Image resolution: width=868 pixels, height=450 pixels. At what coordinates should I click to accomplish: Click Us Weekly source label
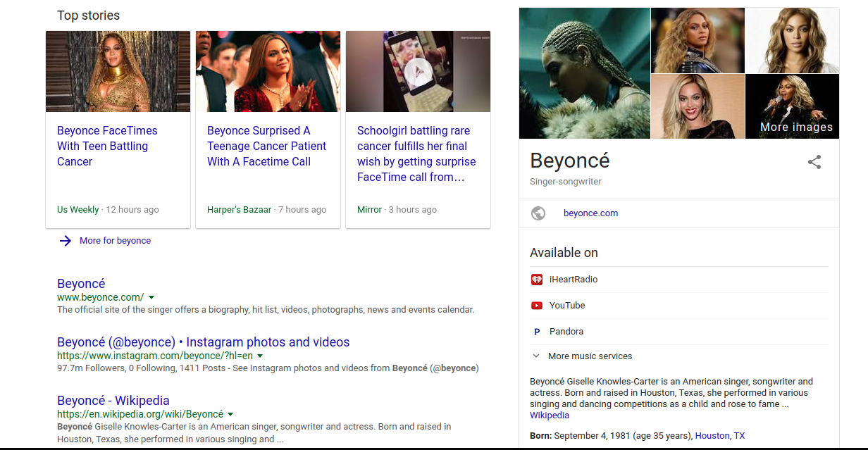point(78,210)
